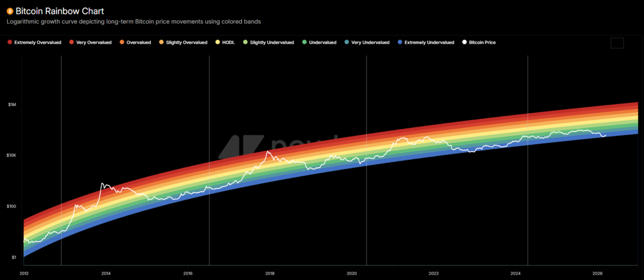
Task: Toggle the HODL legend entry
Action: click(x=224, y=42)
